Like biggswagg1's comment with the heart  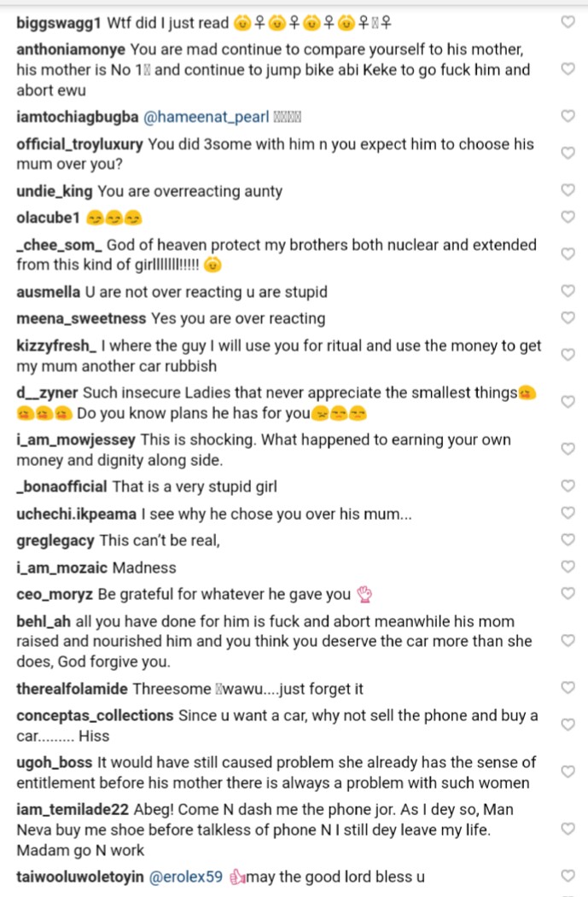pyautogui.click(x=568, y=21)
